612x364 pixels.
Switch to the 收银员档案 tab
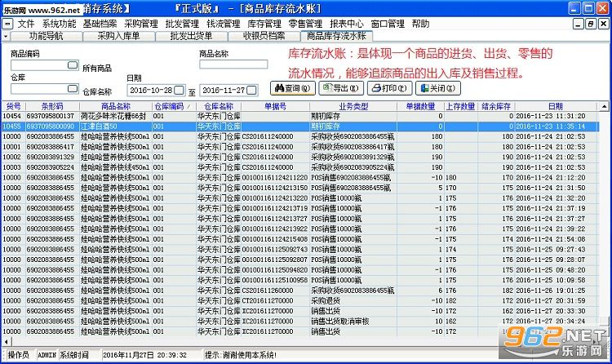264,37
